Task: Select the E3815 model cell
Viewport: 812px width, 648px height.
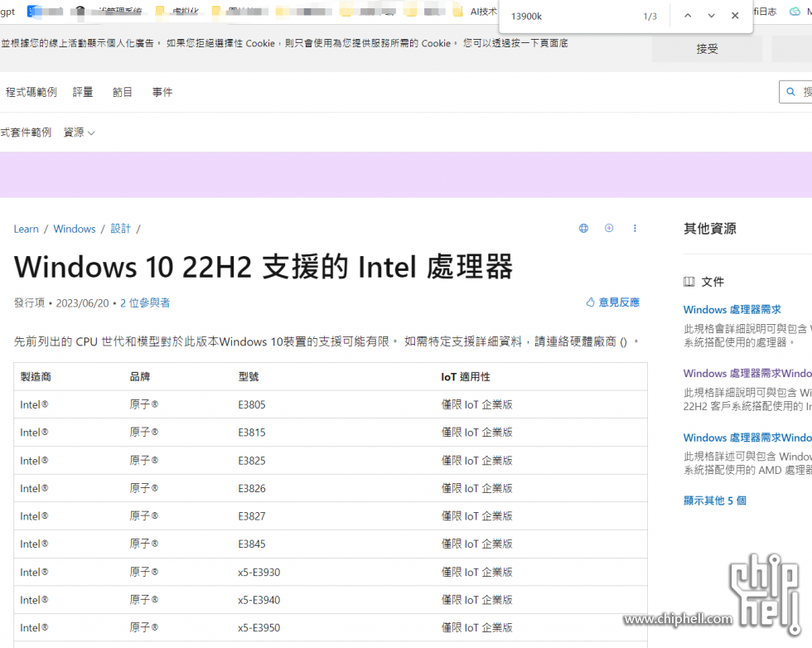Action: coord(252,433)
